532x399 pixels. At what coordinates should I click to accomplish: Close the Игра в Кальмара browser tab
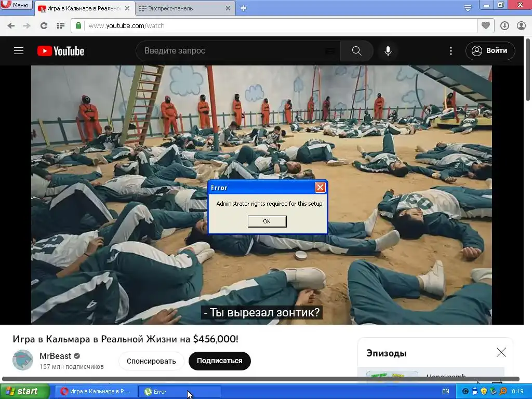pyautogui.click(x=127, y=8)
